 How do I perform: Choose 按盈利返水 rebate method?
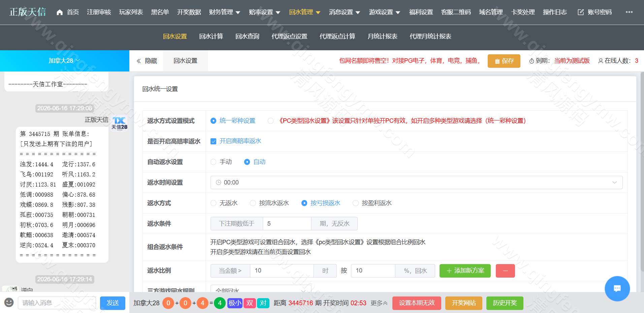(372, 203)
